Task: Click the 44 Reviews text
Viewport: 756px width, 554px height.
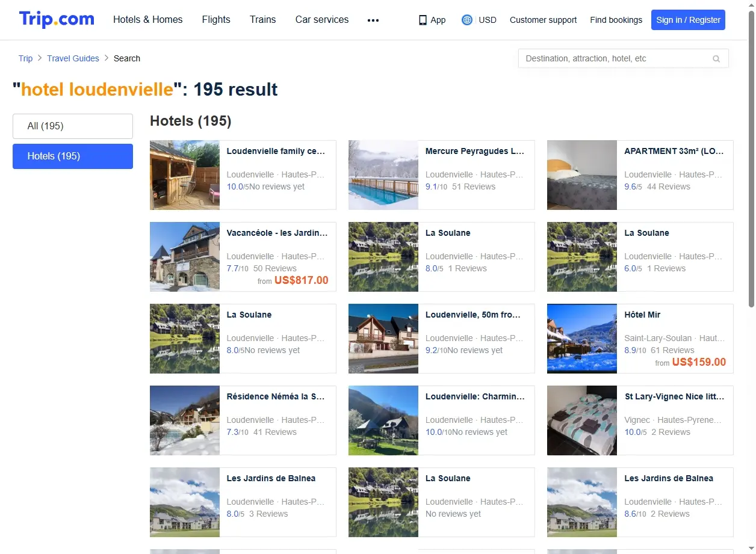Action: click(x=669, y=186)
